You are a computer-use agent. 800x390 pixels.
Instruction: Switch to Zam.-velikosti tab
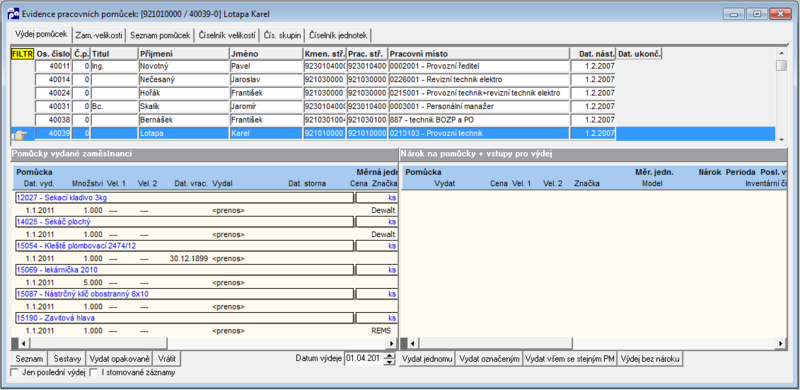pos(99,36)
